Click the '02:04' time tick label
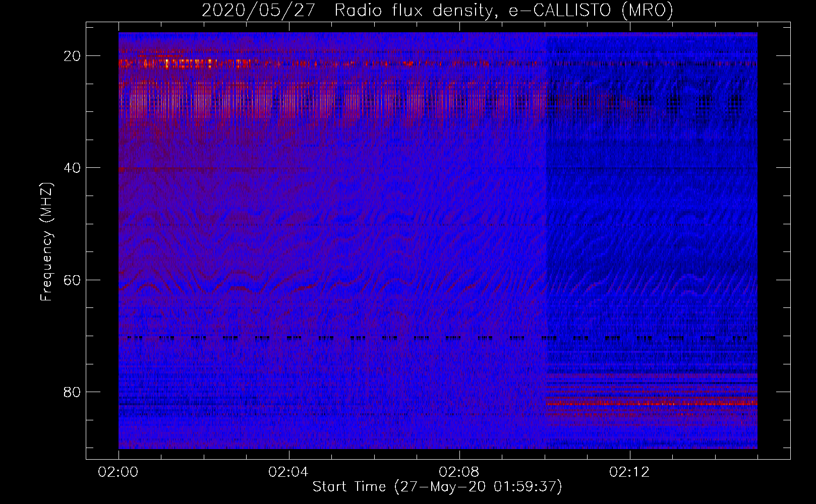 [288, 472]
